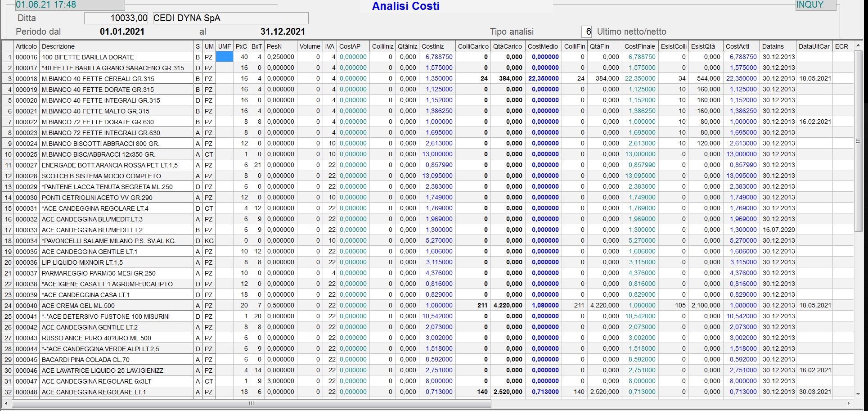Click the CostMedio column header
The width and height of the screenshot is (868, 411).
(543, 46)
